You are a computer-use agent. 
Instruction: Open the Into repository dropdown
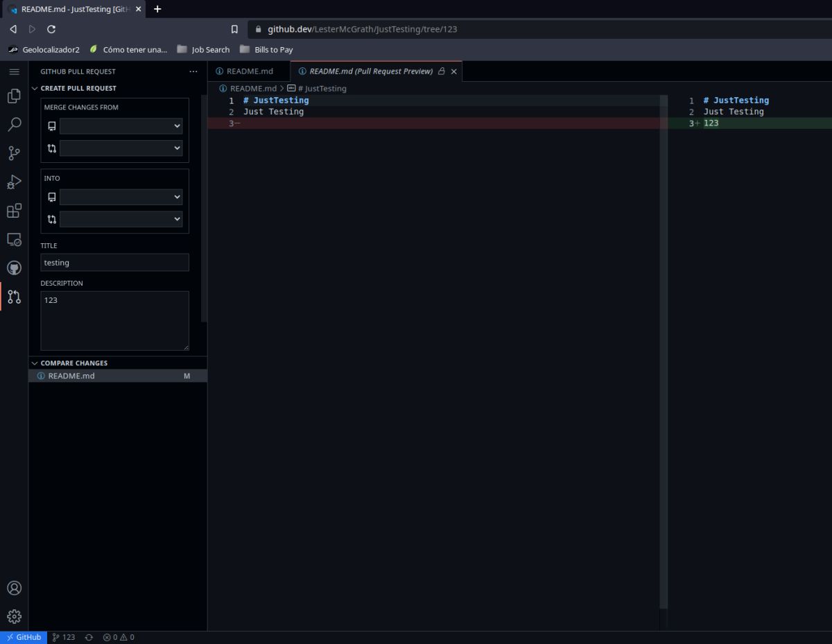121,197
